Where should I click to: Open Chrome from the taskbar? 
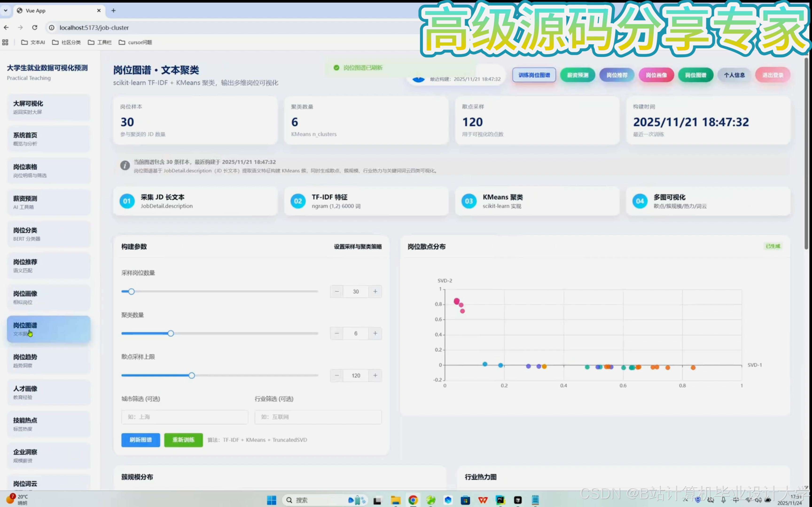413,500
